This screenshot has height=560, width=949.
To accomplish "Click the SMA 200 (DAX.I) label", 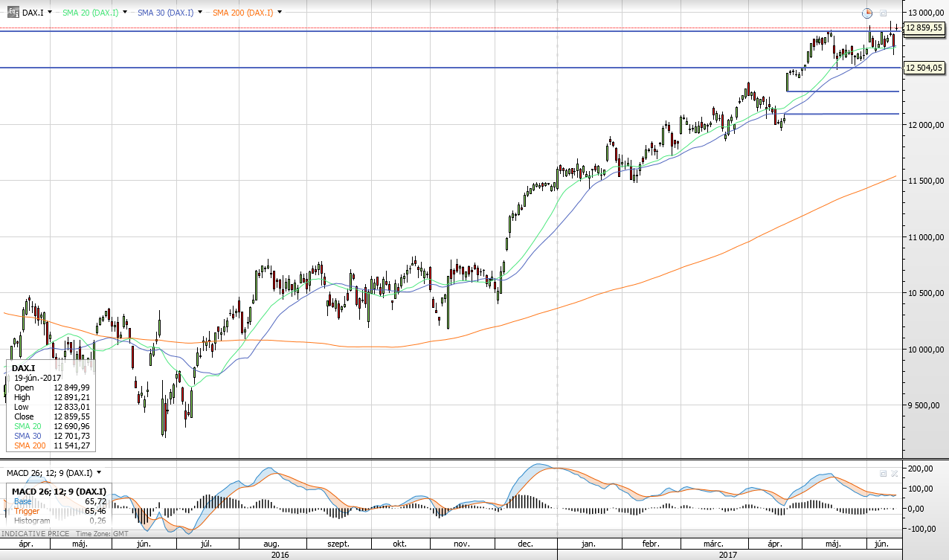I will 243,13.
